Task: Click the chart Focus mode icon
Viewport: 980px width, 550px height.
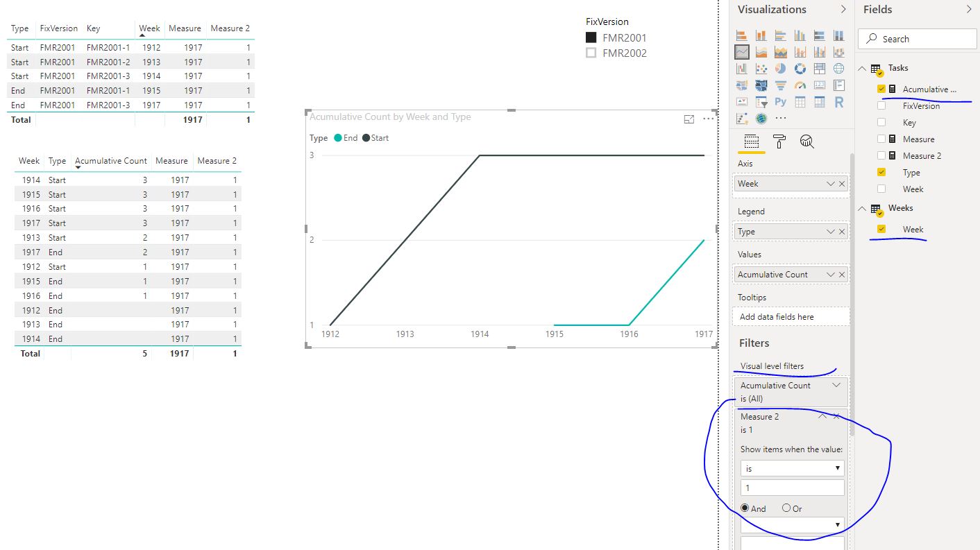Action: click(689, 119)
